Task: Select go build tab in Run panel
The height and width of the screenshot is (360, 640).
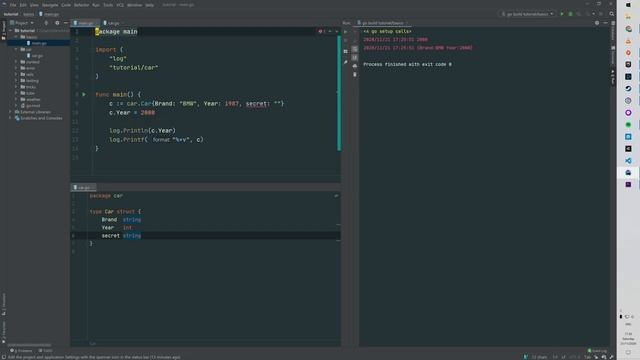Action: pyautogui.click(x=382, y=23)
